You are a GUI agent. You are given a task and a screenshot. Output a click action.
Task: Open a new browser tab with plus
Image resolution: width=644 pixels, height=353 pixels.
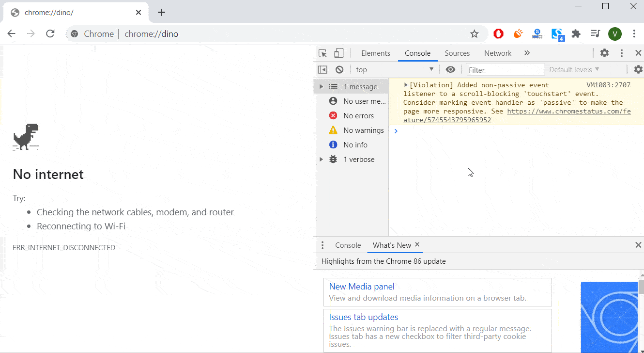162,13
